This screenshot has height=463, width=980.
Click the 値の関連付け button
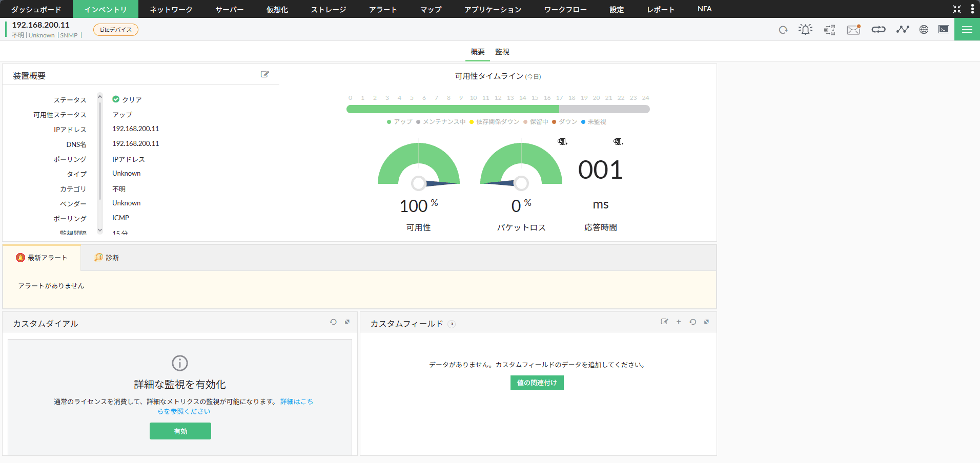click(537, 383)
